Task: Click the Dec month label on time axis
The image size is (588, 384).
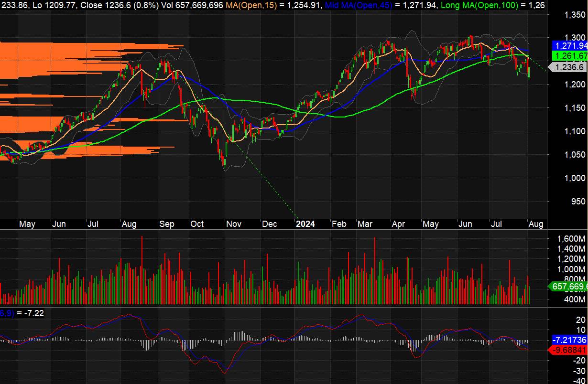Action: [x=269, y=224]
